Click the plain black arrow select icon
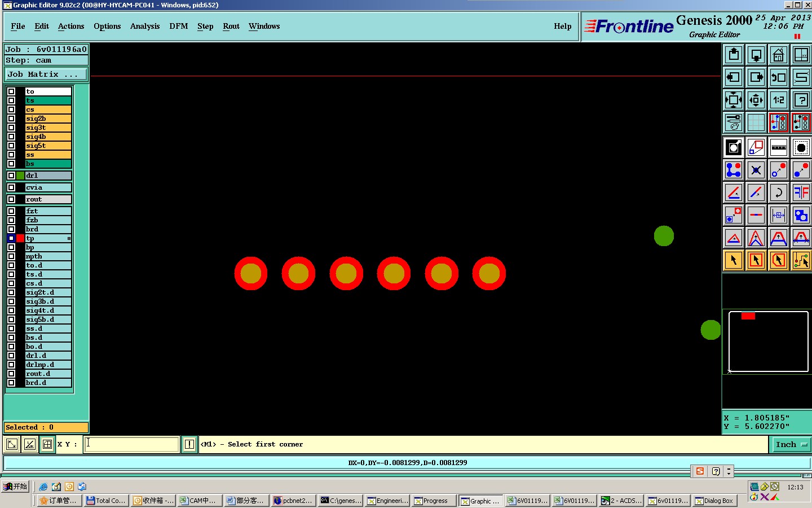 (733, 260)
